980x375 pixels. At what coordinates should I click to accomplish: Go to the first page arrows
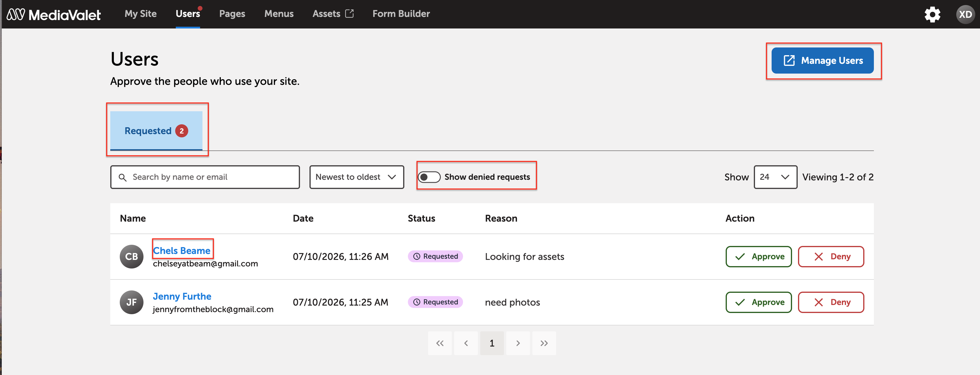[x=440, y=343]
